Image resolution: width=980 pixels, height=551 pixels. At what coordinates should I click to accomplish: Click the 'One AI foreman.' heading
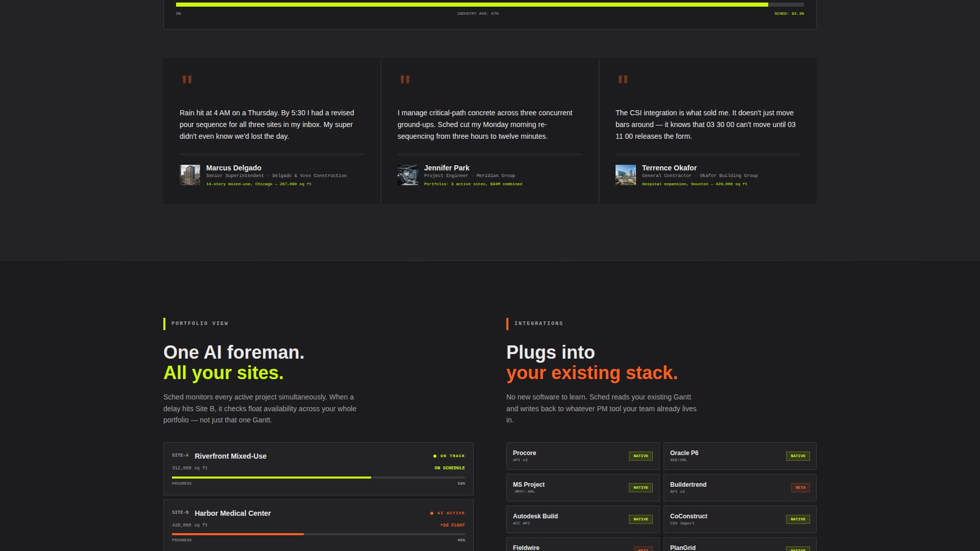coord(234,353)
